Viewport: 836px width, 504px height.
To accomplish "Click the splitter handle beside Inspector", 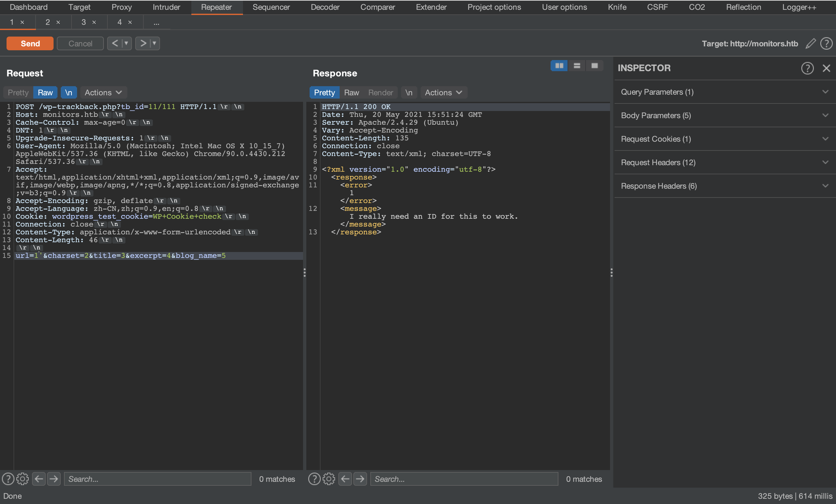I will point(611,272).
